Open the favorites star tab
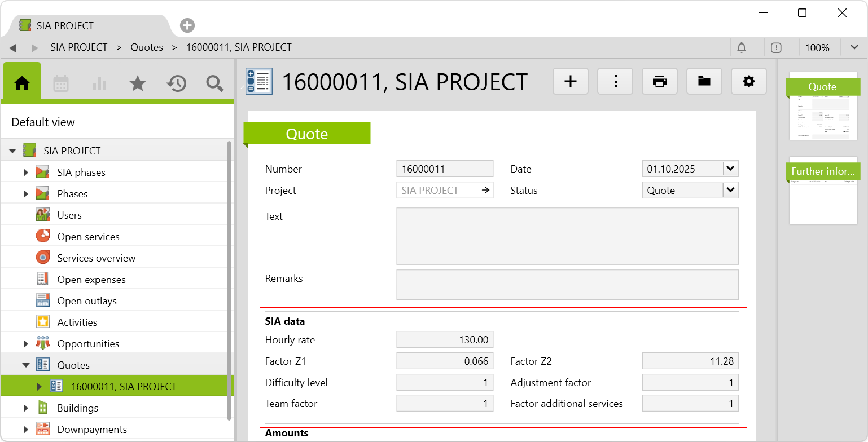Viewport: 868px width, 442px height. pyautogui.click(x=137, y=83)
